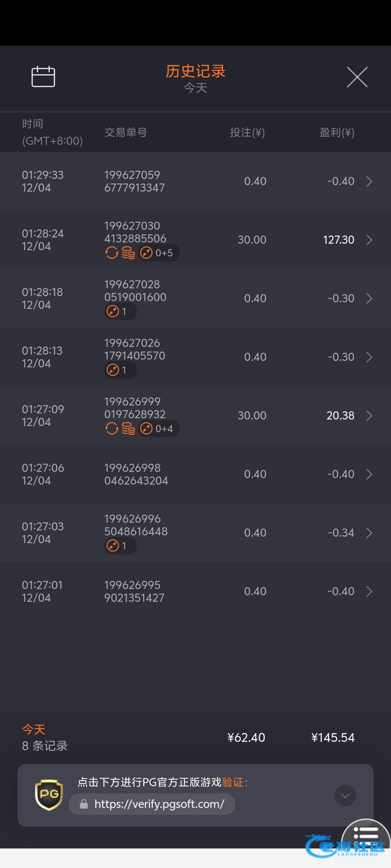Image resolution: width=391 pixels, height=868 pixels.
Task: Click the 今天 summary label at bottom
Action: (34, 729)
